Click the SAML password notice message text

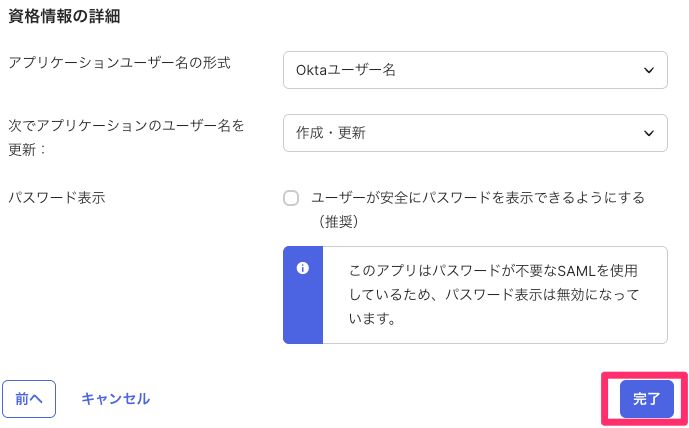point(493,296)
